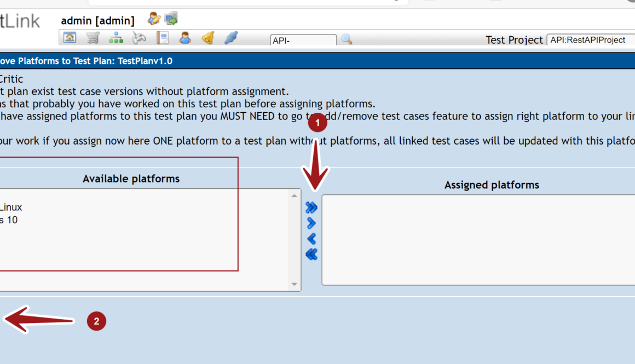Click the magnifier search icon

(347, 39)
